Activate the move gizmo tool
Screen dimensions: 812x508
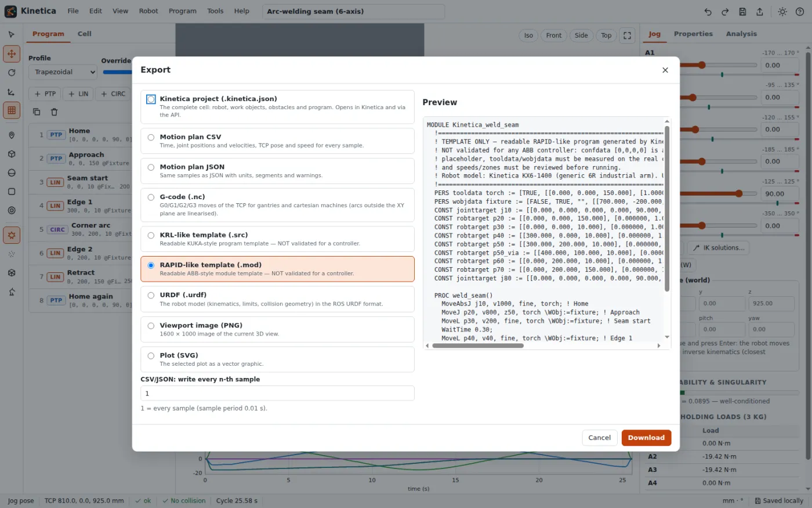click(11, 54)
